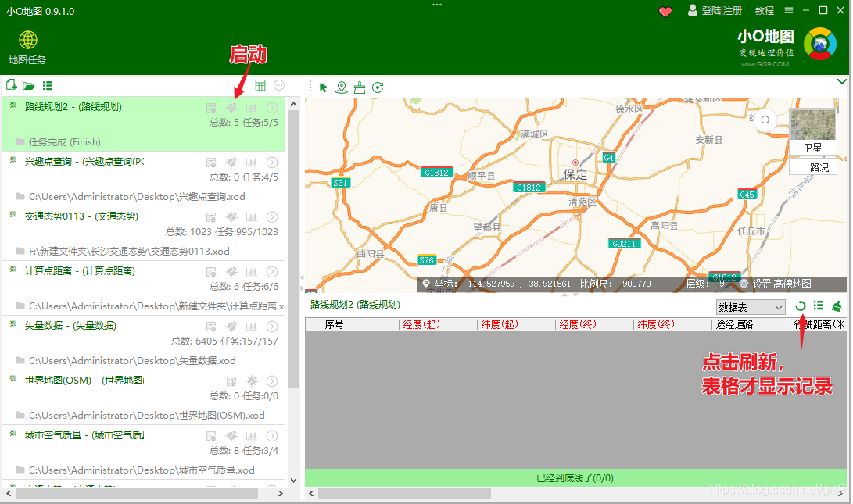Click the circled arrow on the 矢量数据 task
The width and height of the screenshot is (853, 504).
tap(272, 326)
